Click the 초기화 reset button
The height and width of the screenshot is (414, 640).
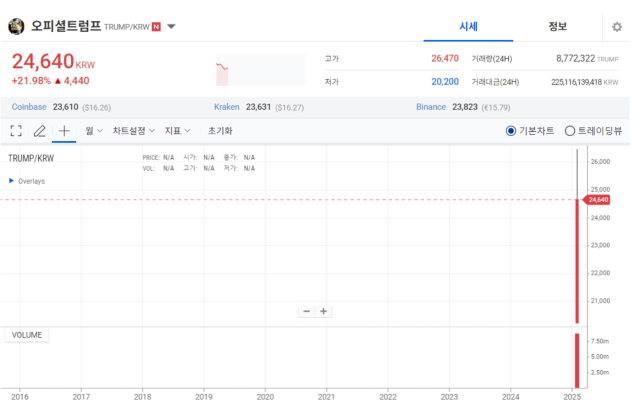(x=220, y=130)
